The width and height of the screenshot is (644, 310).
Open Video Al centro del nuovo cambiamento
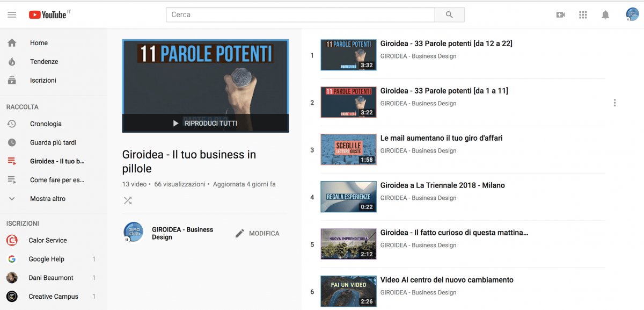[x=447, y=280]
